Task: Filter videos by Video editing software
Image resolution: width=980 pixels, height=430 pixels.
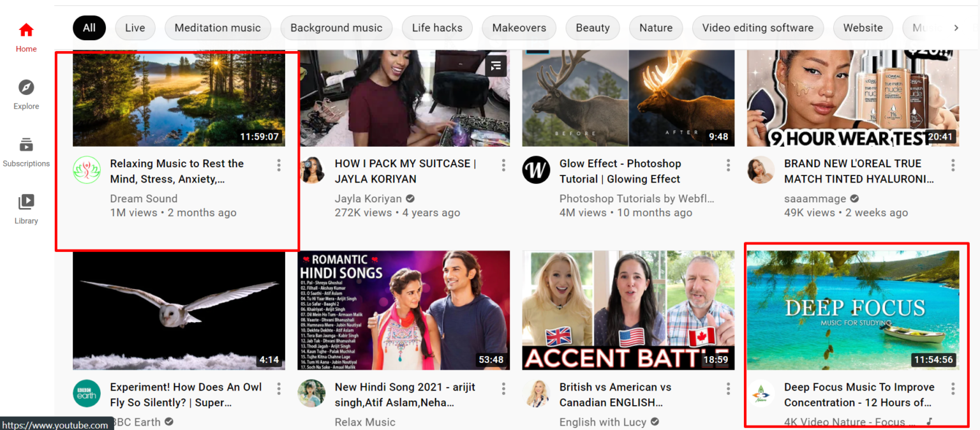Action: (757, 27)
